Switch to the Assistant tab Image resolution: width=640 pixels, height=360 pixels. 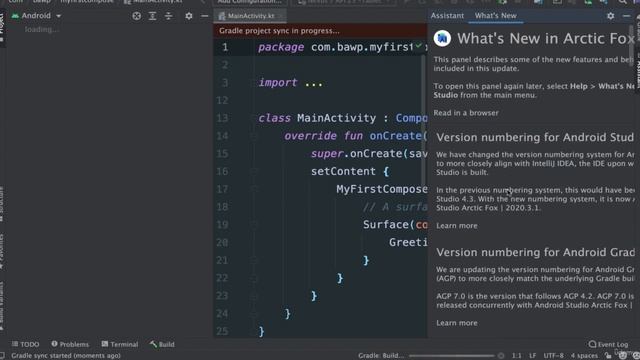[447, 16]
